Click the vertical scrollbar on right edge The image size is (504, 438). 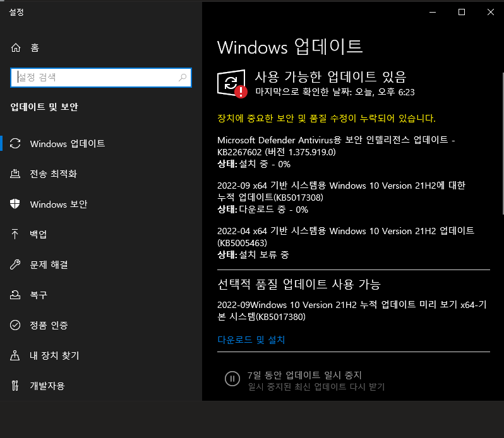(503, 143)
